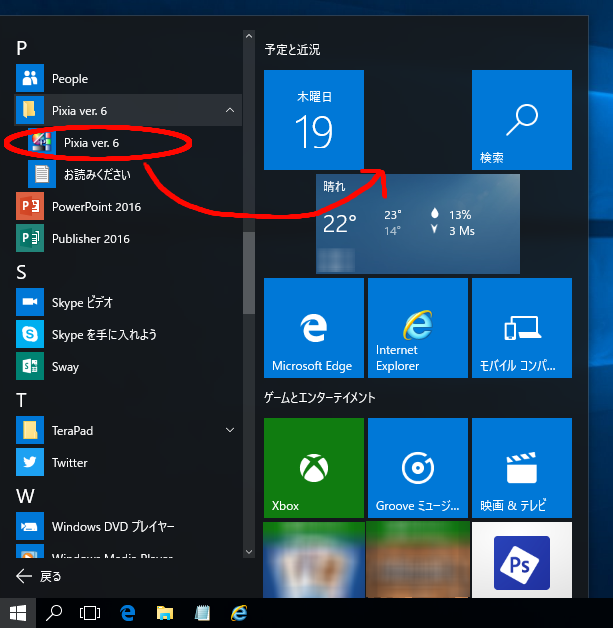Jump to letter W section header
This screenshot has height=628, width=613.
point(25,496)
